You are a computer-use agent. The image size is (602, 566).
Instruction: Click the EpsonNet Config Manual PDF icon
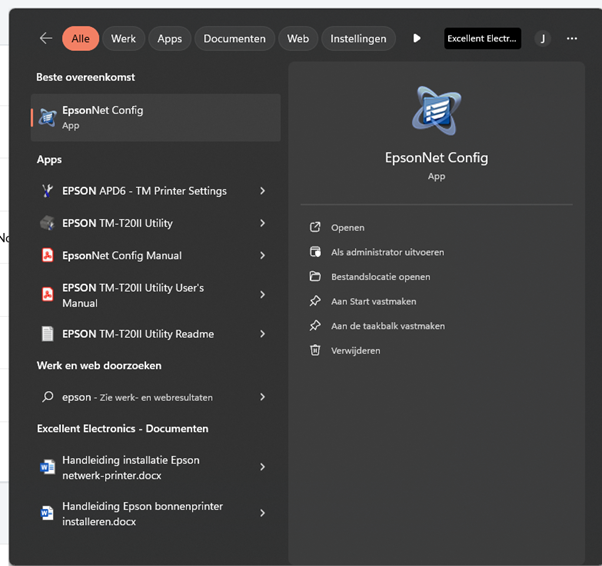pyautogui.click(x=47, y=255)
